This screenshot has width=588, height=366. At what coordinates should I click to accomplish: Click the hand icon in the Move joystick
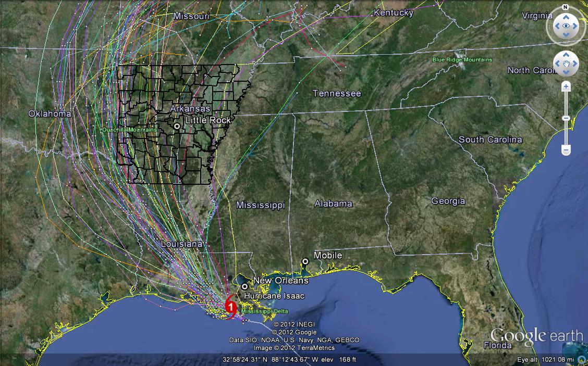[566, 62]
